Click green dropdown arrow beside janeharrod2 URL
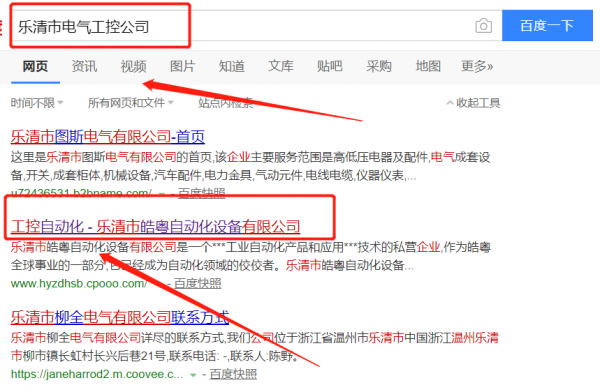Viewport: 600px width, 392px height. point(193,375)
